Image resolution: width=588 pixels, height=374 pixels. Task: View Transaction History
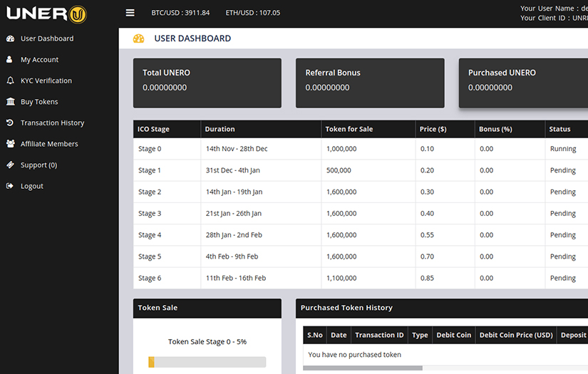[53, 123]
